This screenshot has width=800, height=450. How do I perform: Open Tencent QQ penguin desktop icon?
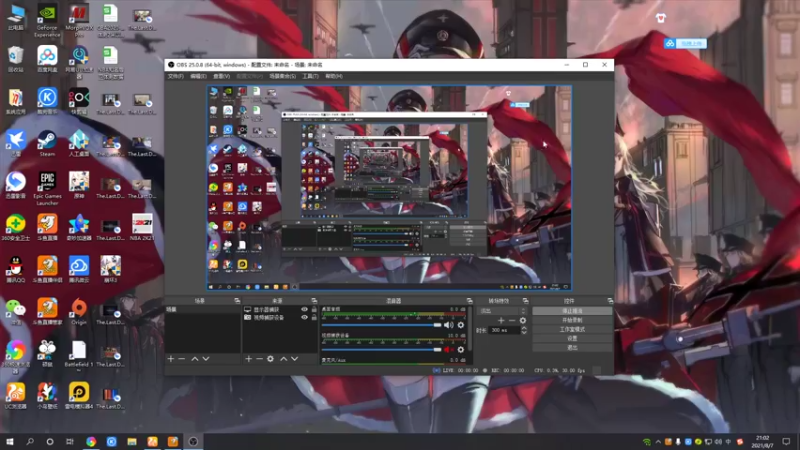coord(16,269)
